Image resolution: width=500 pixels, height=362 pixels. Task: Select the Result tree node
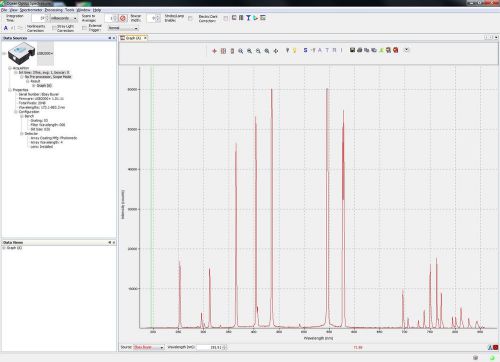(x=35, y=81)
